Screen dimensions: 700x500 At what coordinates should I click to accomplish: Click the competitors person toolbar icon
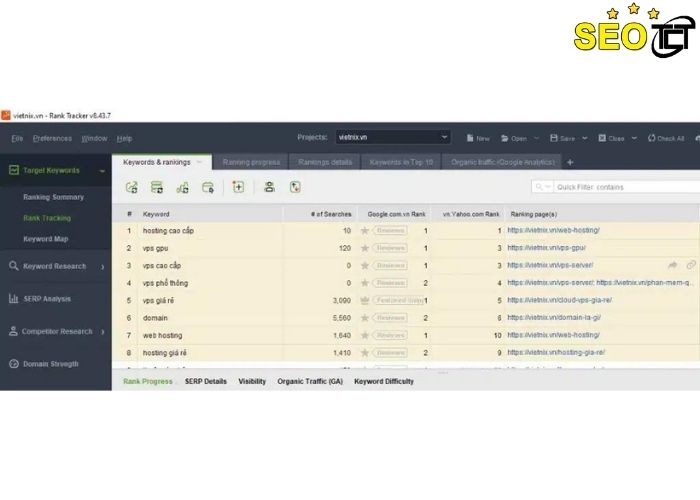269,187
